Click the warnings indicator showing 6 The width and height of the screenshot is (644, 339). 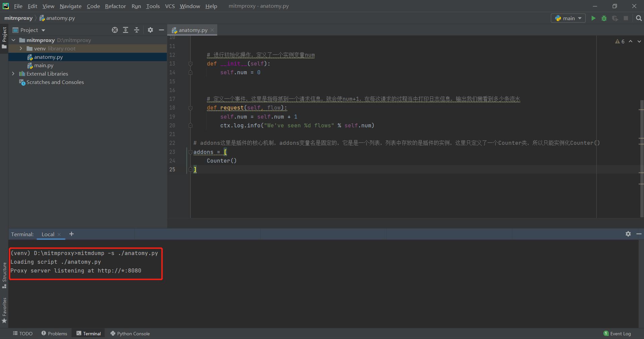tap(620, 41)
